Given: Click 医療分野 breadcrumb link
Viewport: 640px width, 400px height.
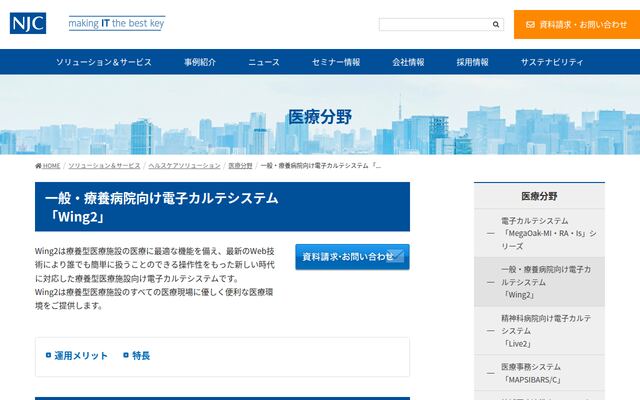Looking at the screenshot, I should point(240,166).
